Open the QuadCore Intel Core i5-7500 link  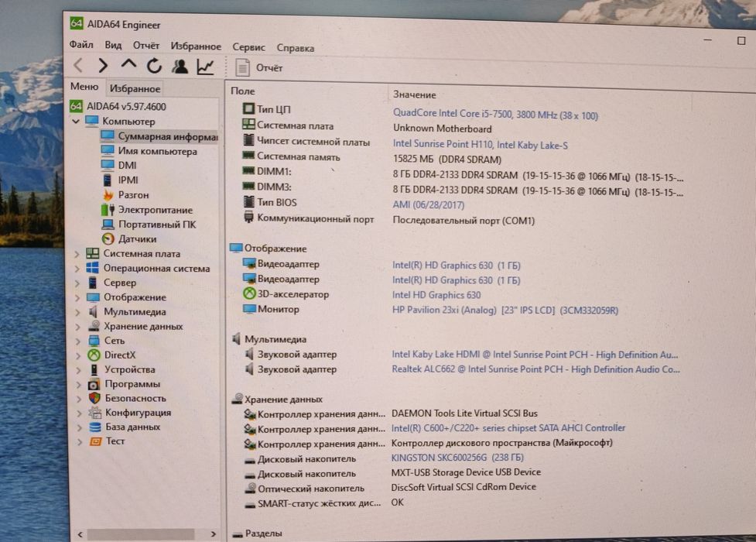(494, 115)
